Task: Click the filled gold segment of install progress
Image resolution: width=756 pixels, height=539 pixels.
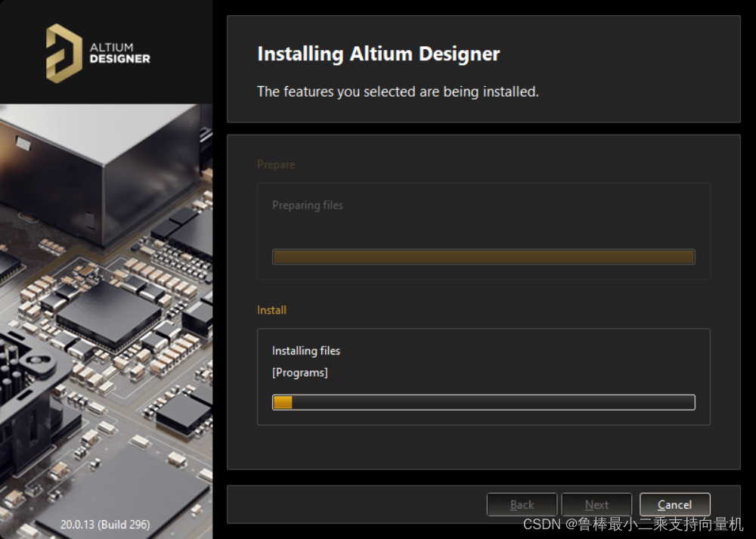Action: click(283, 402)
